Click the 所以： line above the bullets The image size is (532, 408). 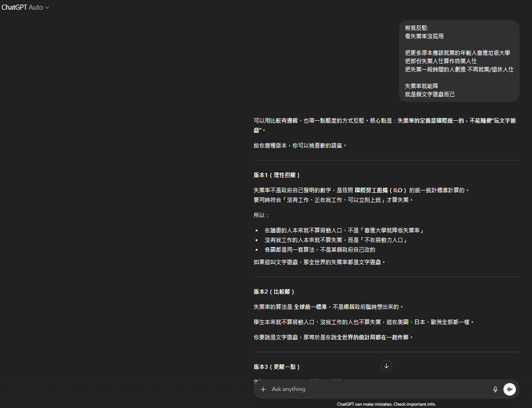click(261, 215)
